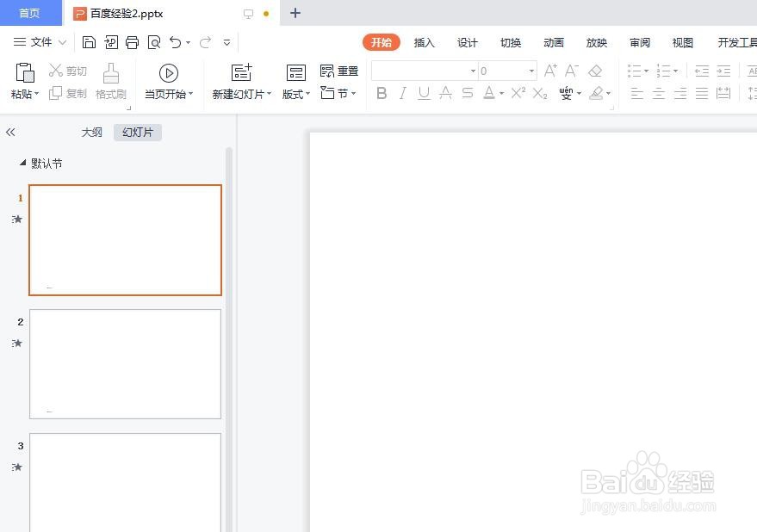Open the font size dropdown
The height and width of the screenshot is (532, 757).
531,71
